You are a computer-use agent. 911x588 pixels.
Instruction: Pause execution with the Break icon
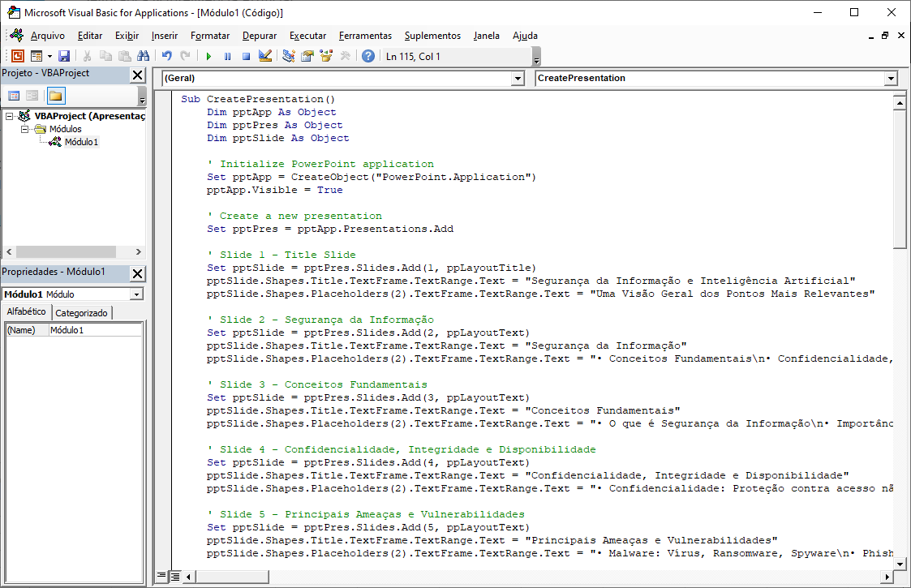227,56
